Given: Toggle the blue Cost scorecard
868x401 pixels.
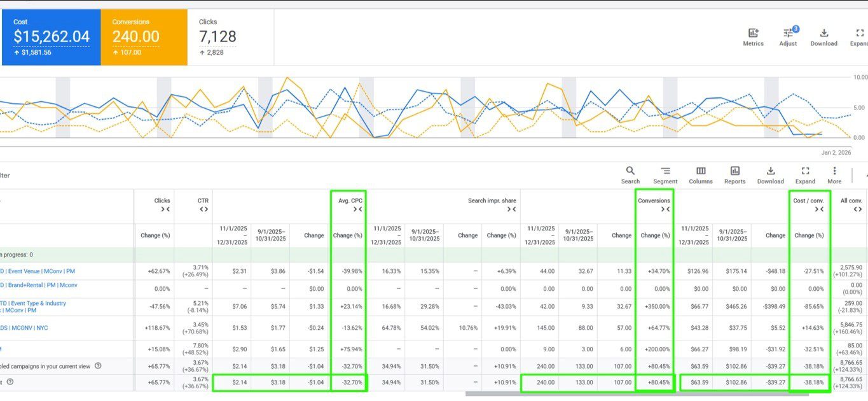Looking at the screenshot, I should click(x=51, y=37).
